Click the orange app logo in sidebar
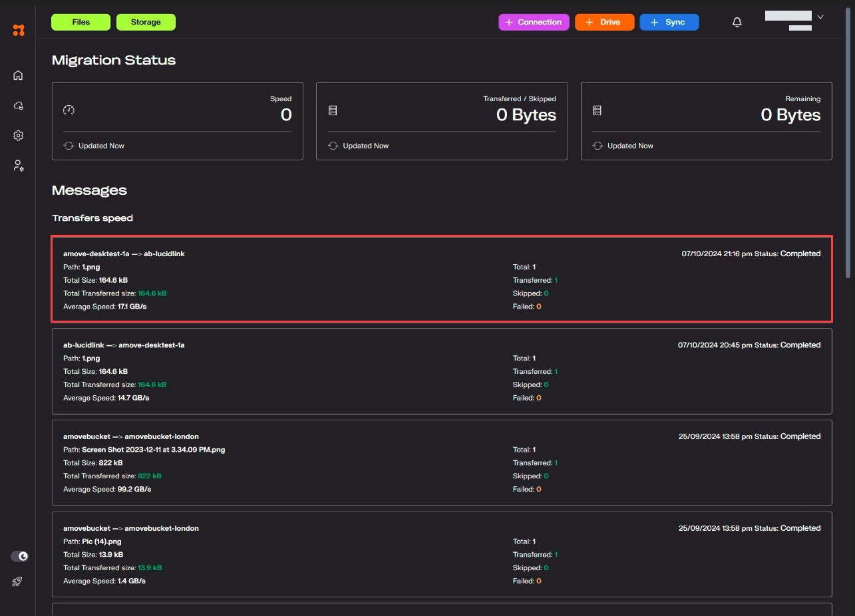855x616 pixels. (x=19, y=30)
